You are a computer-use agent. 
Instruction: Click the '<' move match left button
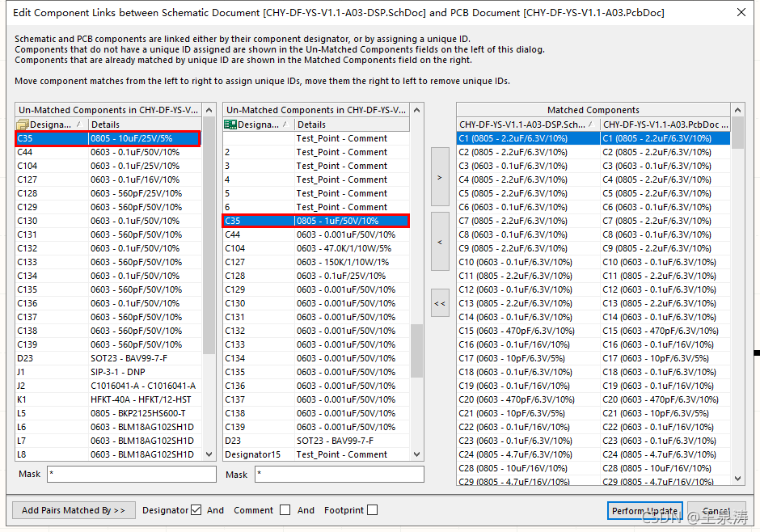coord(440,242)
